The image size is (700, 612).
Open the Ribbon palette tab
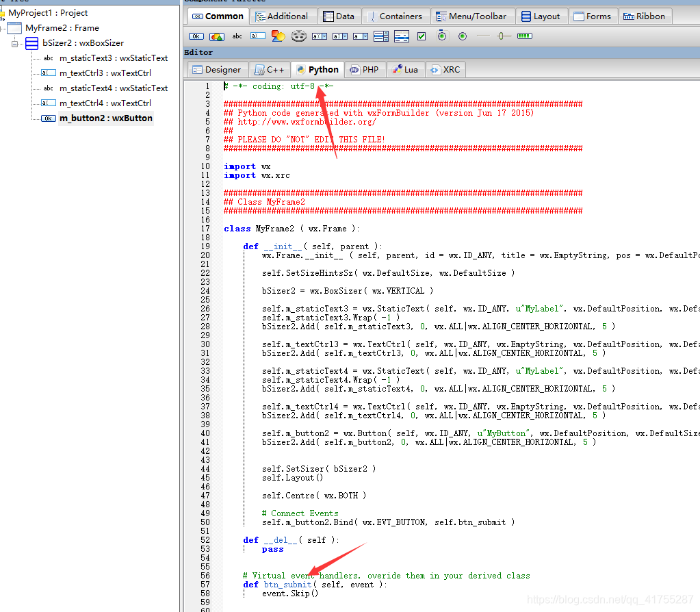[645, 16]
